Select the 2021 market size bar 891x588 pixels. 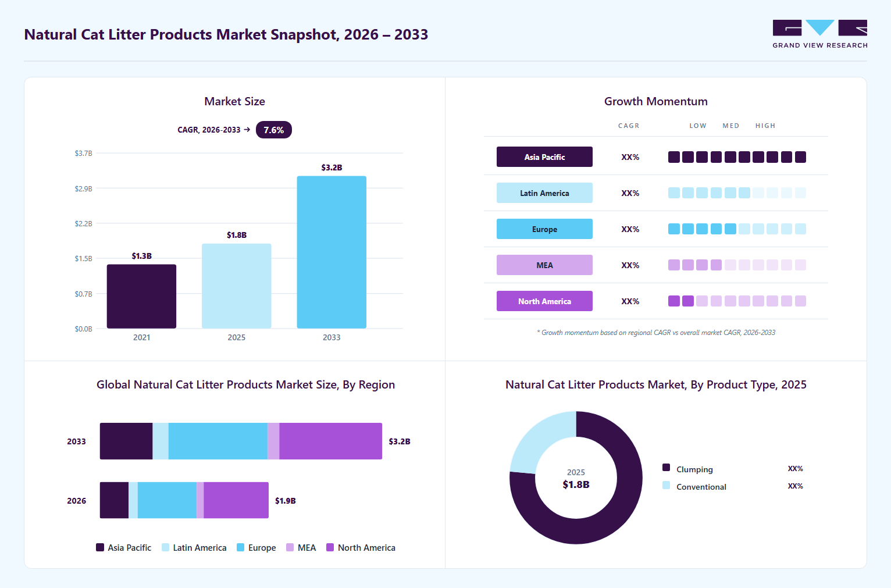pos(141,297)
